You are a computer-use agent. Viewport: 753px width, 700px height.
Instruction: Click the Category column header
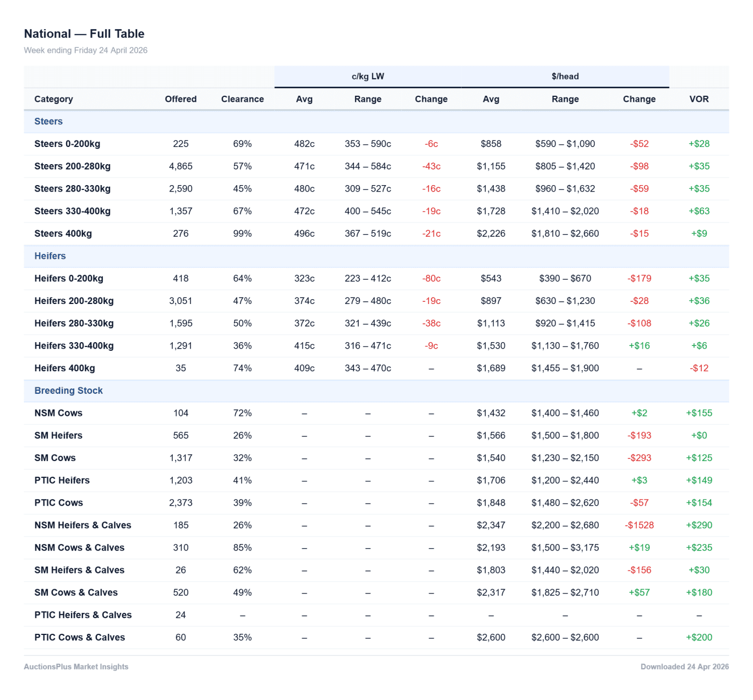(54, 99)
